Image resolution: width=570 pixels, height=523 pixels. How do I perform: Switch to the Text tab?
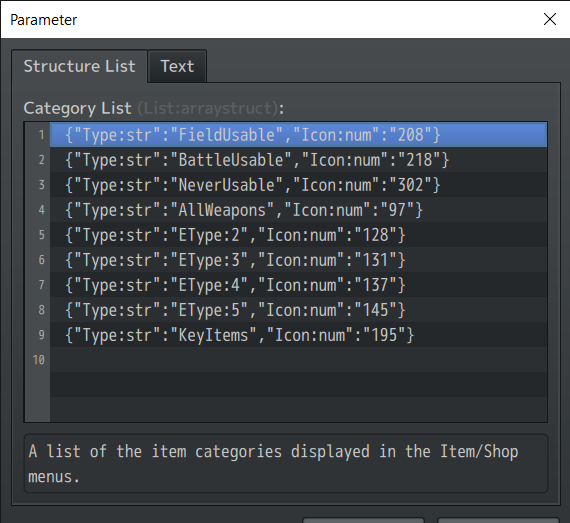177,66
